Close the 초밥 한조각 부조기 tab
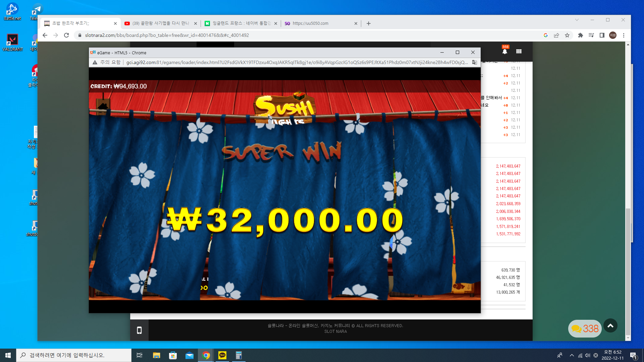Image resolution: width=644 pixels, height=362 pixels. (115, 23)
